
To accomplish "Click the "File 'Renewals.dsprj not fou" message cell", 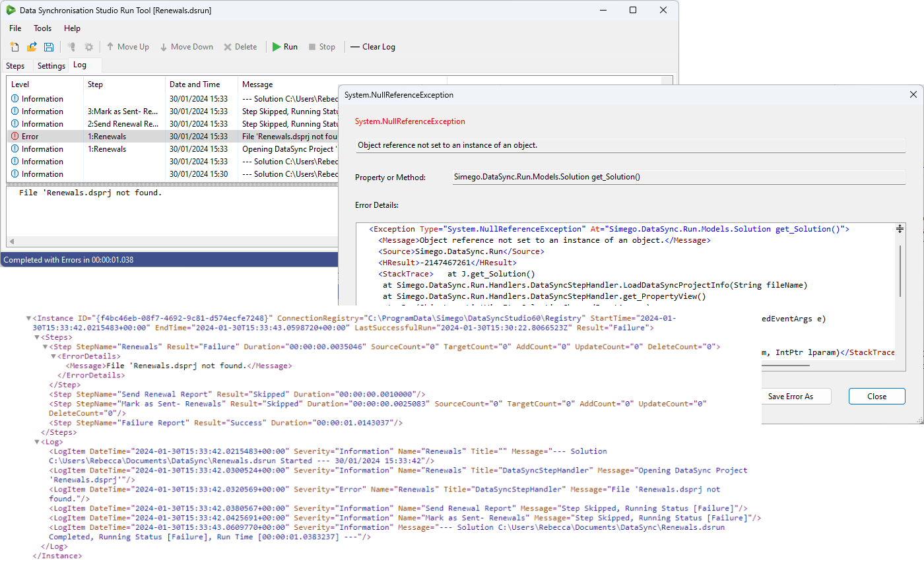I will [289, 136].
